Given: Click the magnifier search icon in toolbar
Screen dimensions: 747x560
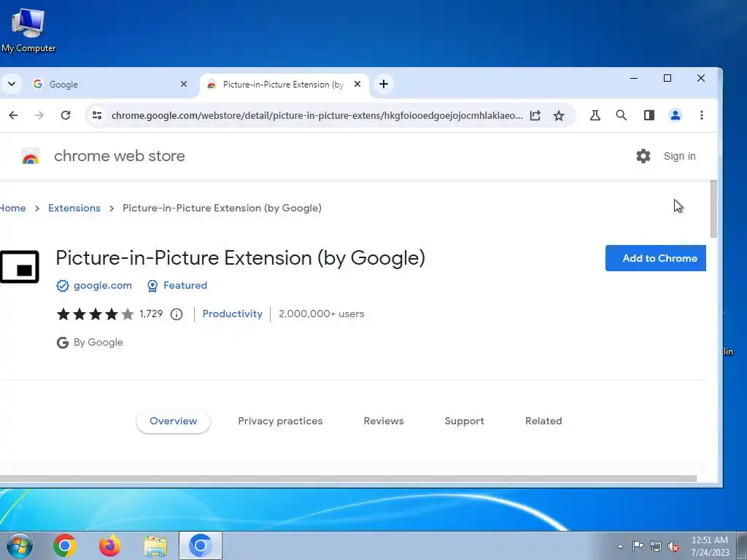Looking at the screenshot, I should [622, 115].
